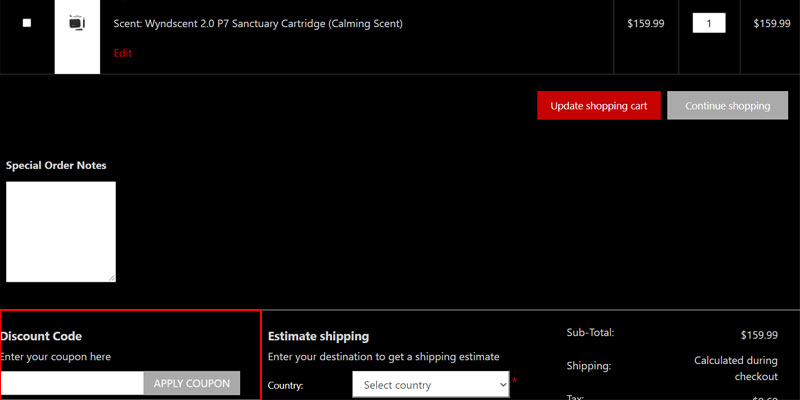Click the Special Order Notes label
The height and width of the screenshot is (400, 800).
pos(56,165)
